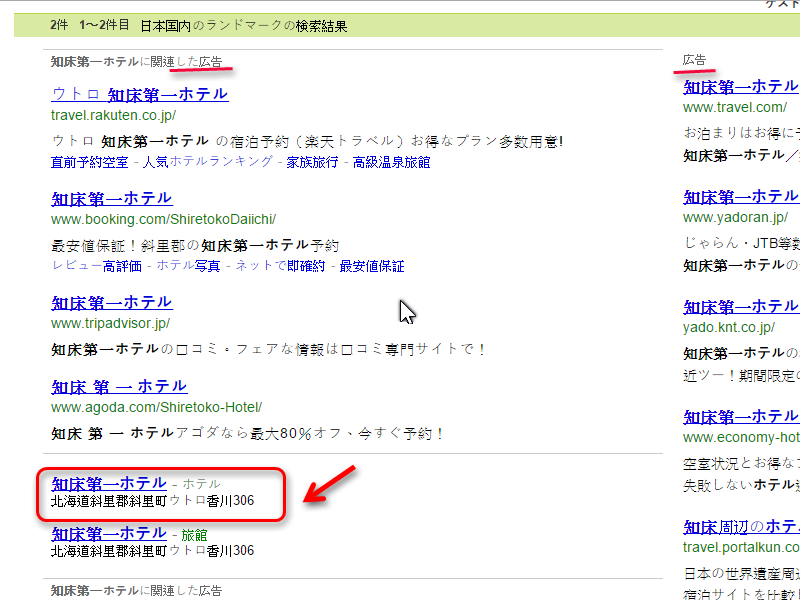Open the right-column ad title above www.economy-hot URL
Image resolution: width=800 pixels, height=600 pixels.
pos(741,417)
